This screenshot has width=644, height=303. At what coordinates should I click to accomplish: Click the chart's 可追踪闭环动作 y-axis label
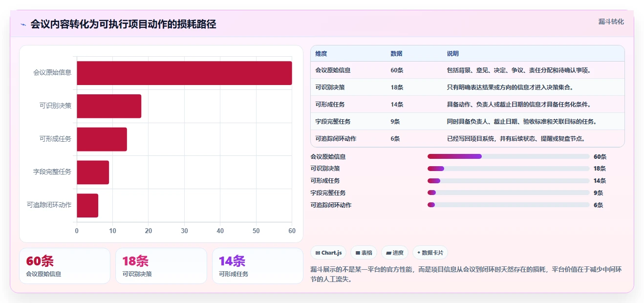(x=49, y=205)
